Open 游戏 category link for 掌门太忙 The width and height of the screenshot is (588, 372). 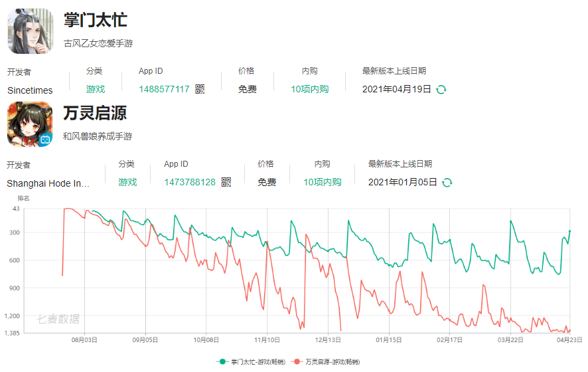coord(96,89)
